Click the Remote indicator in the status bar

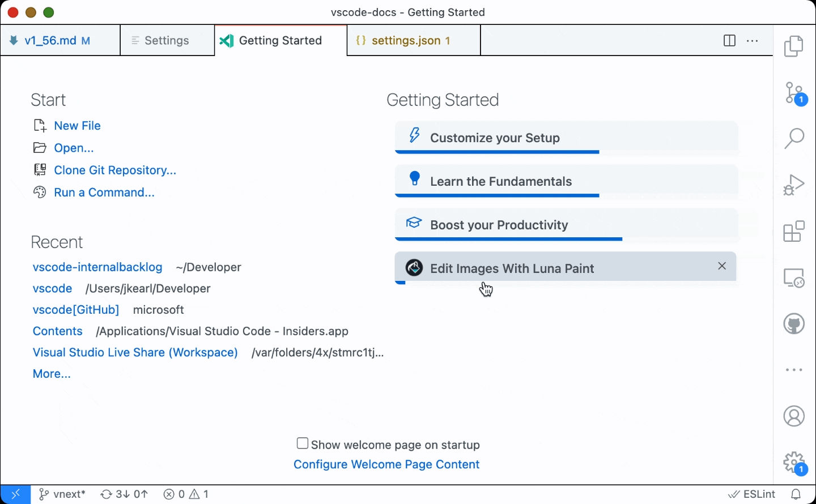15,494
